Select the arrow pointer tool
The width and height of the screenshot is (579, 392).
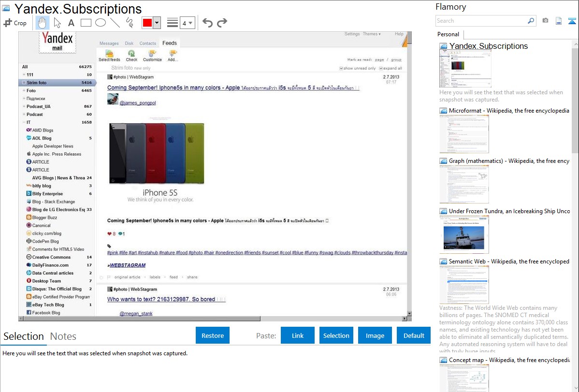pyautogui.click(x=57, y=23)
